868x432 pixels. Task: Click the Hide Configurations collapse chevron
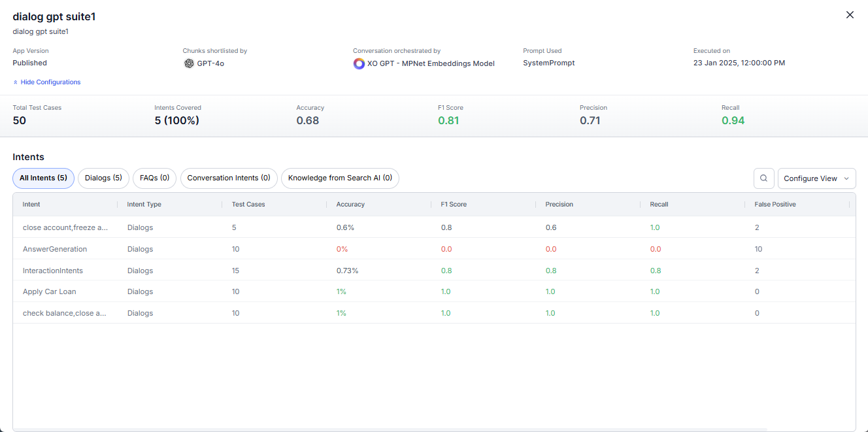pos(16,82)
